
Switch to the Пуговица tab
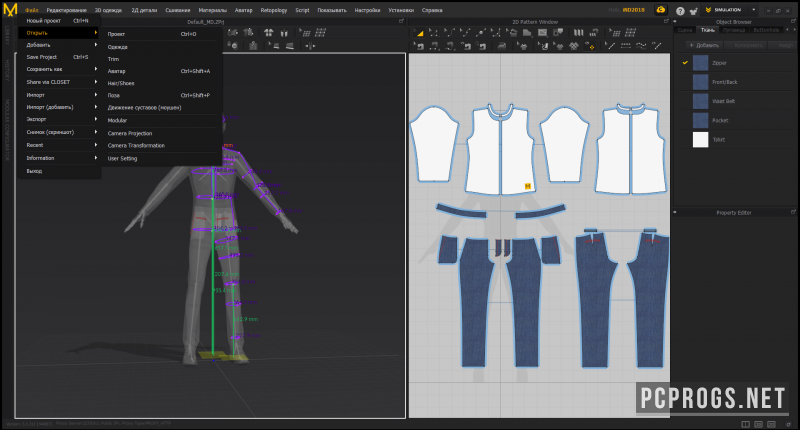(734, 30)
